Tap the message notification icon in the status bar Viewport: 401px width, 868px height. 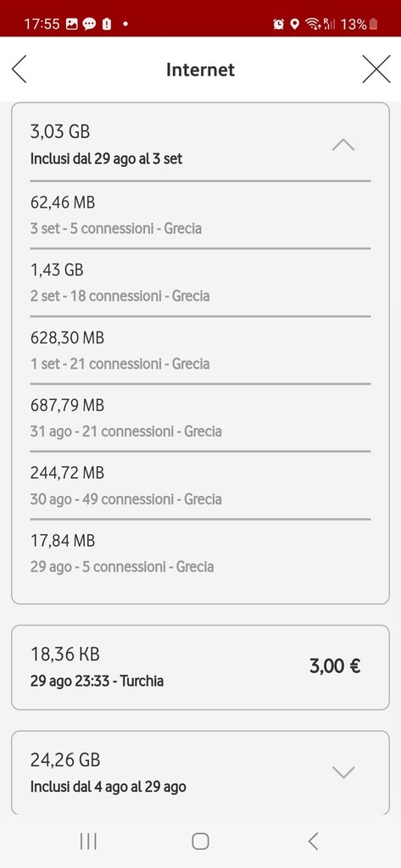click(89, 25)
